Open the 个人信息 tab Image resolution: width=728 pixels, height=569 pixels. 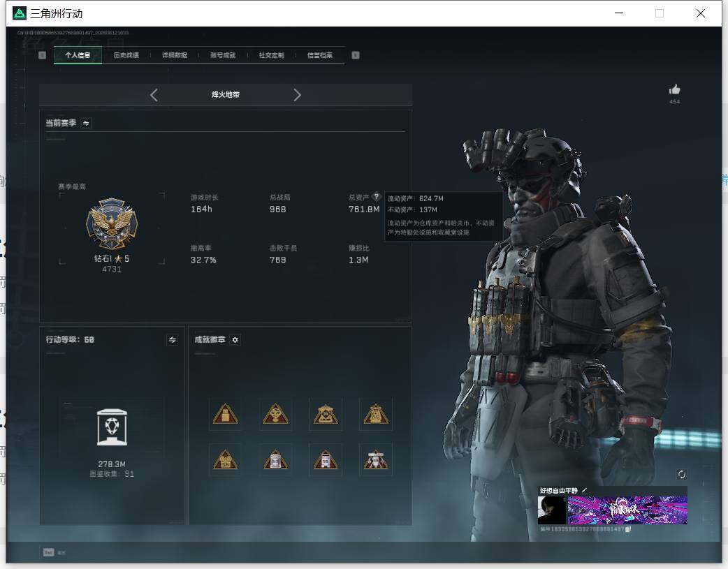coord(78,55)
